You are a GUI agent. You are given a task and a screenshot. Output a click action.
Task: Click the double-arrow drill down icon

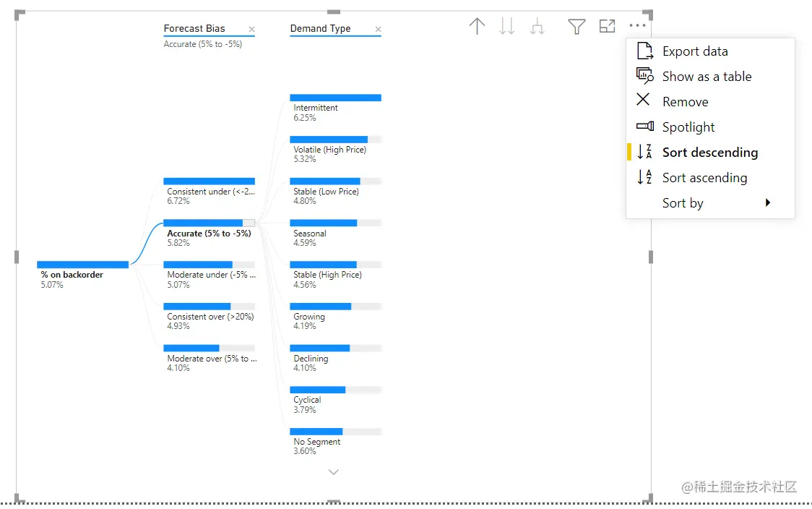(x=506, y=26)
